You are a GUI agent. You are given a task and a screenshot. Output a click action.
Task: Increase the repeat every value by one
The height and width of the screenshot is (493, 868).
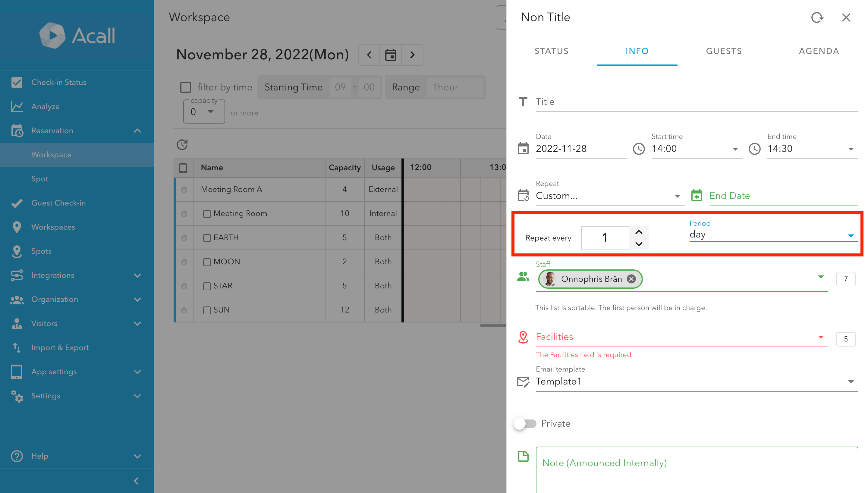(638, 232)
